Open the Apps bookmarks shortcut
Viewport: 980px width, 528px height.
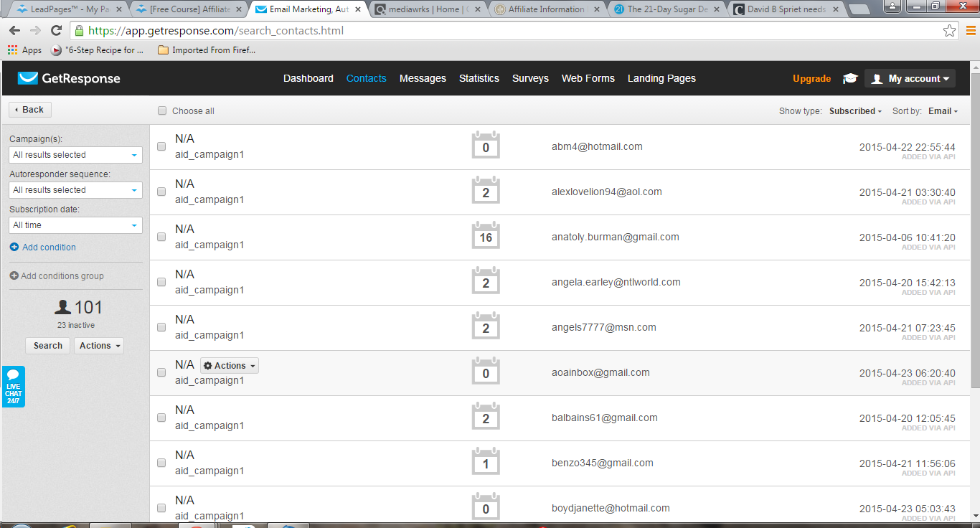pyautogui.click(x=25, y=50)
